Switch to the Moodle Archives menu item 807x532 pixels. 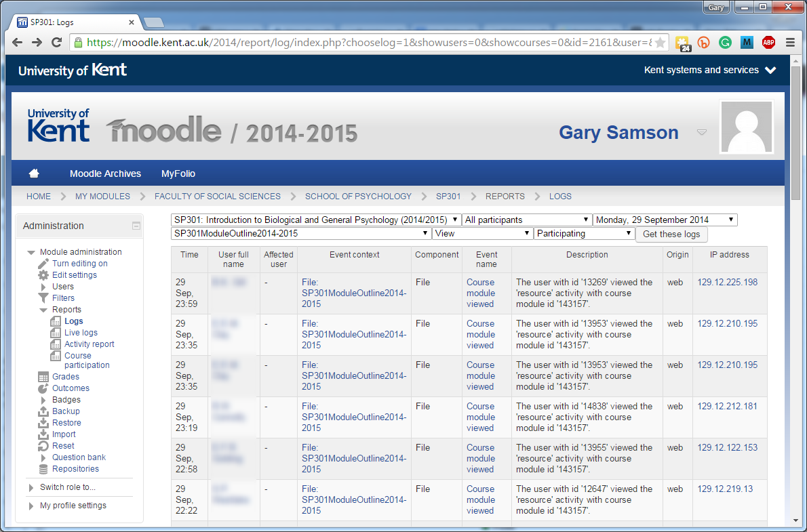tap(105, 173)
